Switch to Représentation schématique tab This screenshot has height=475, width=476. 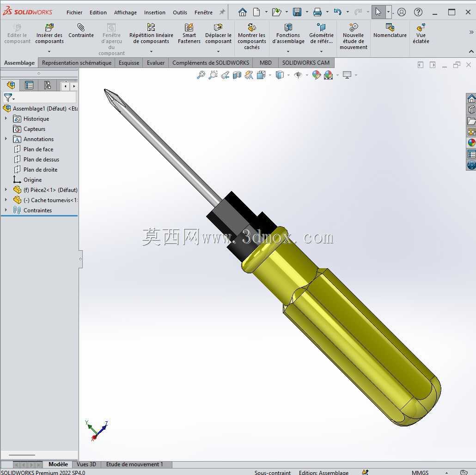coord(77,63)
